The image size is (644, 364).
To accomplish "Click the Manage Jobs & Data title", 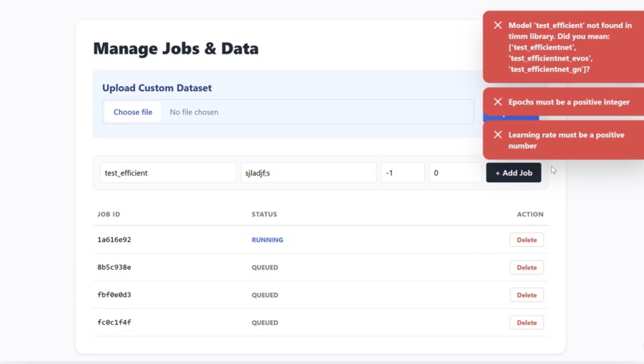I will (x=176, y=49).
